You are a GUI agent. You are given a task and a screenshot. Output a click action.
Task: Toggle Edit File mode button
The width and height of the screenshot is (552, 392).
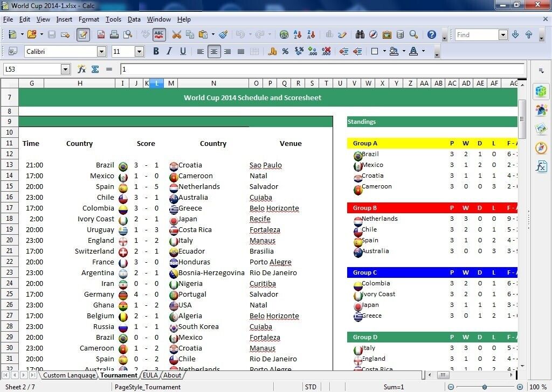point(83,34)
